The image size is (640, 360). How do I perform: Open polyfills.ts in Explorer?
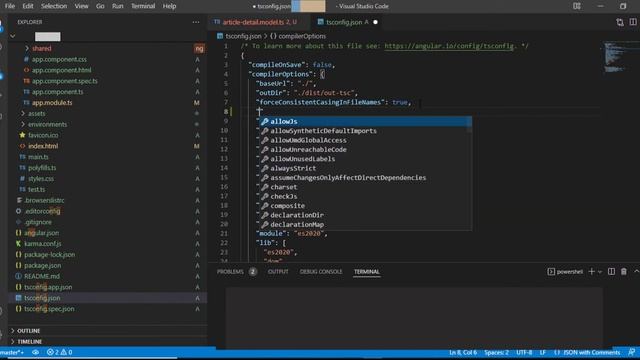point(42,168)
